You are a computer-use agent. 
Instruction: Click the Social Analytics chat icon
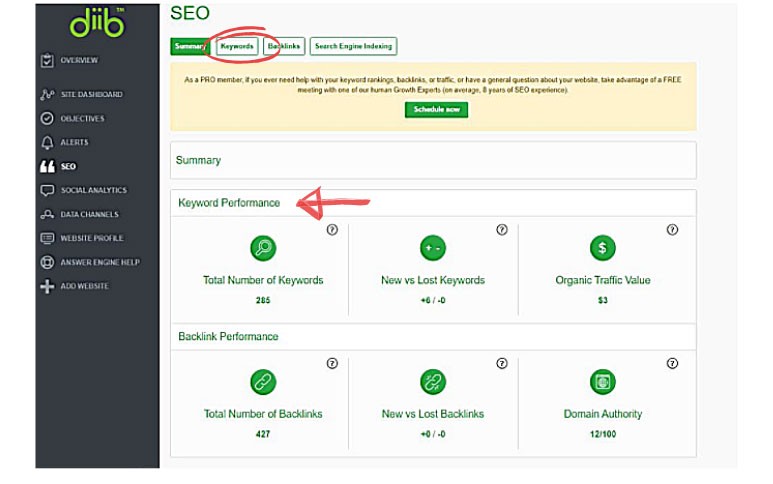click(x=47, y=190)
